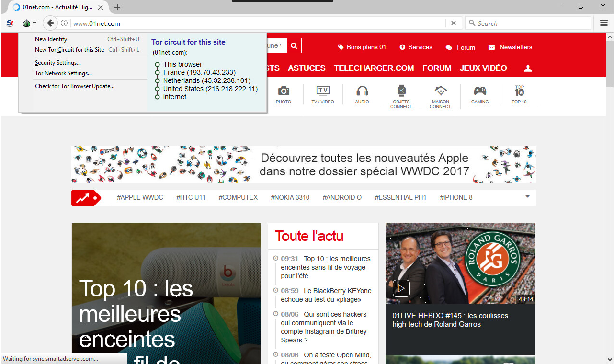The image size is (614, 364).
Task: Open the Audio headphones category
Action: click(362, 94)
